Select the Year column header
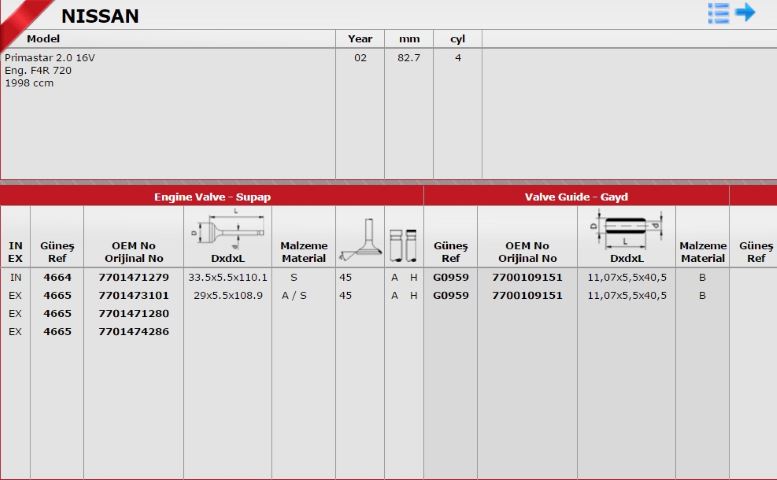This screenshot has height=480, width=777. coord(360,39)
